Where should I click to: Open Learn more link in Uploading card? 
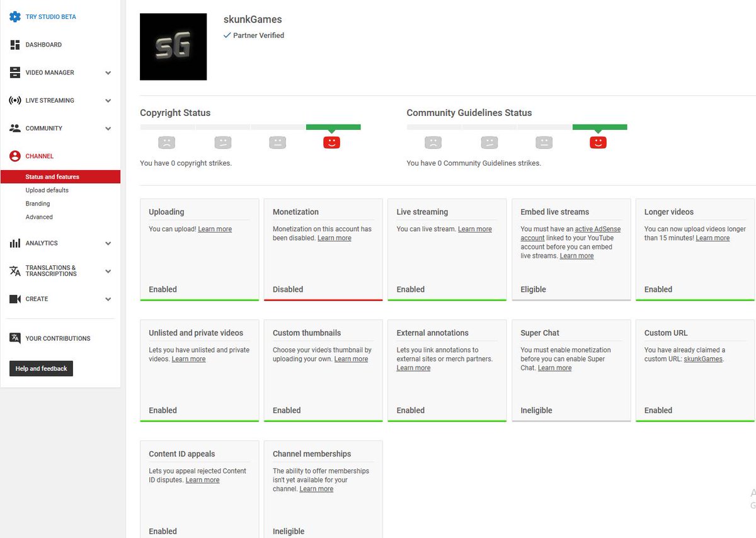tap(215, 229)
